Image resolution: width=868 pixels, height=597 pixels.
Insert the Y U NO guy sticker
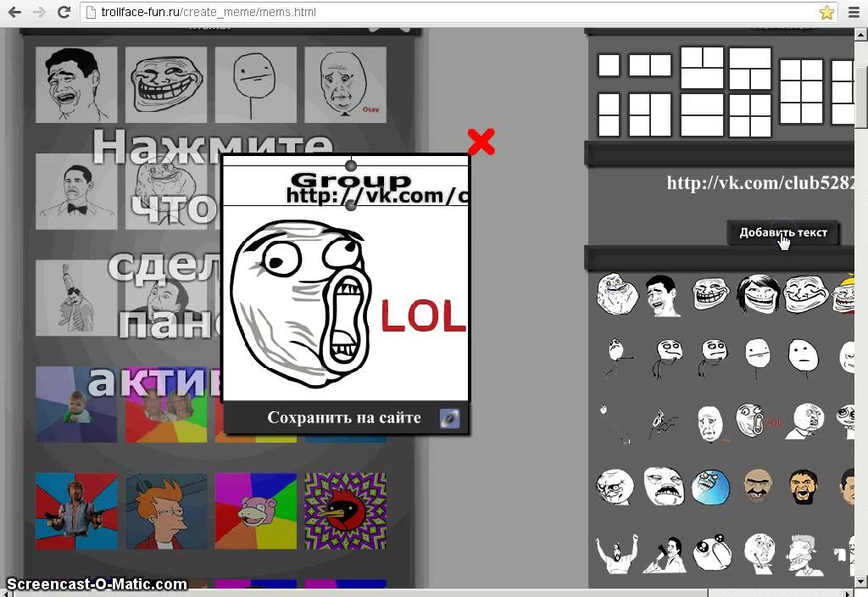coord(807,421)
